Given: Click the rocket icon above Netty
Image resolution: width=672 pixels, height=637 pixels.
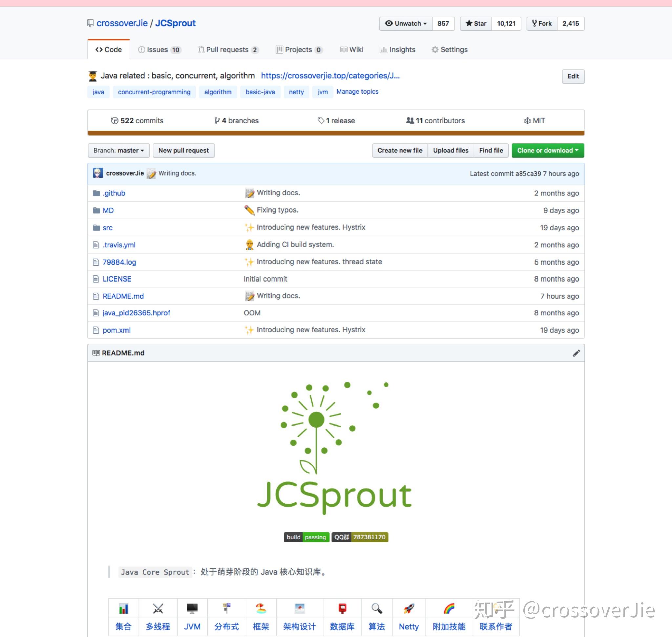Looking at the screenshot, I should coord(409,608).
